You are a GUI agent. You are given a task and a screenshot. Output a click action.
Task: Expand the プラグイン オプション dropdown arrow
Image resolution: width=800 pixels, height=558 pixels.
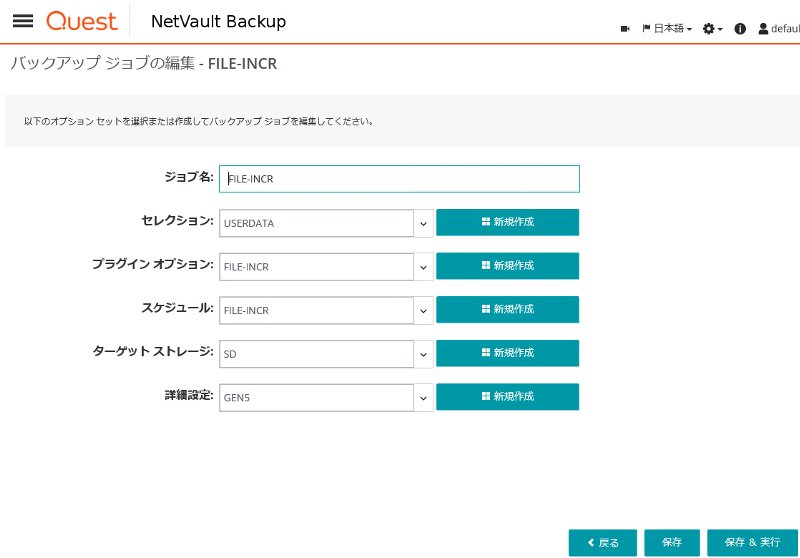tap(423, 267)
